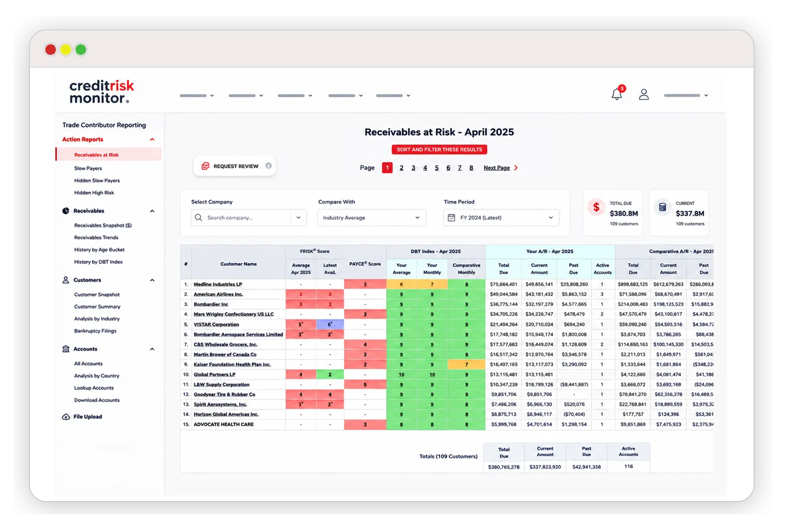Click the creditrisk monitor logo
Viewport: 785px width, 532px height.
[102, 91]
